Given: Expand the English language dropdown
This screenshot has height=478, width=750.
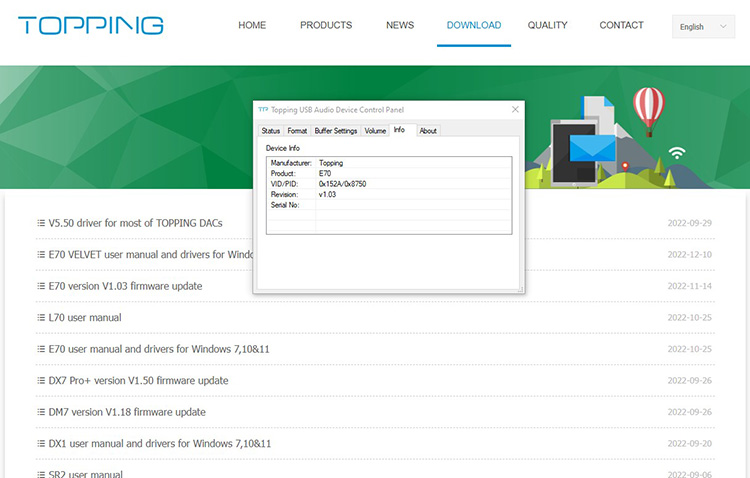Looking at the screenshot, I should (x=703, y=27).
